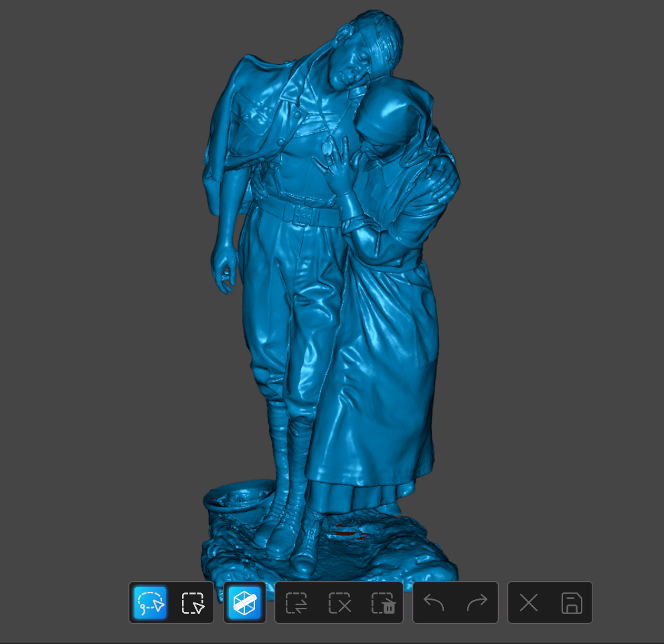The height and width of the screenshot is (644, 664).
Task: Switch to the rectangle selection tool
Action: 193,602
